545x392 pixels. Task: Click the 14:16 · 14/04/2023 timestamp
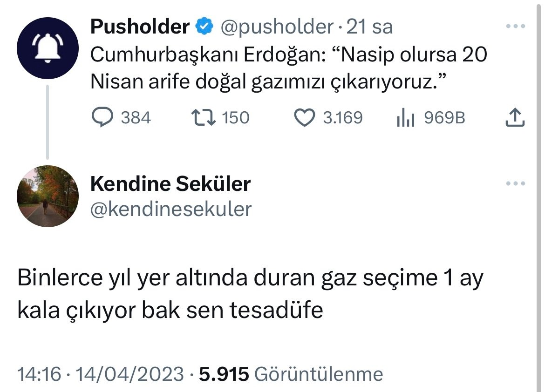(x=100, y=374)
